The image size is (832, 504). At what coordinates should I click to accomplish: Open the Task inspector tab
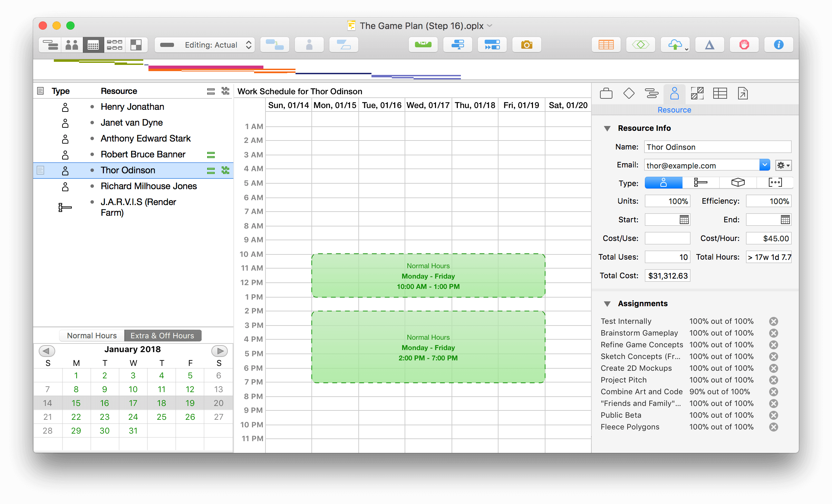tap(652, 94)
